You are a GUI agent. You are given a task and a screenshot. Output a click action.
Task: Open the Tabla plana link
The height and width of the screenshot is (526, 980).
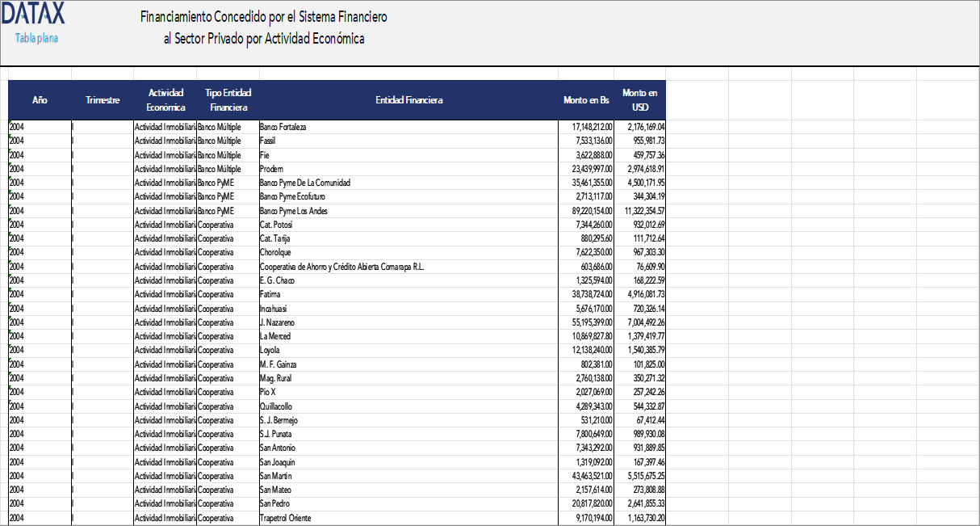36,38
